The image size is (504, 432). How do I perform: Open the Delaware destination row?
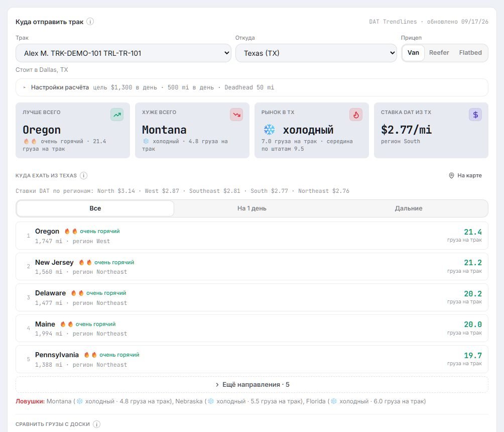point(252,297)
